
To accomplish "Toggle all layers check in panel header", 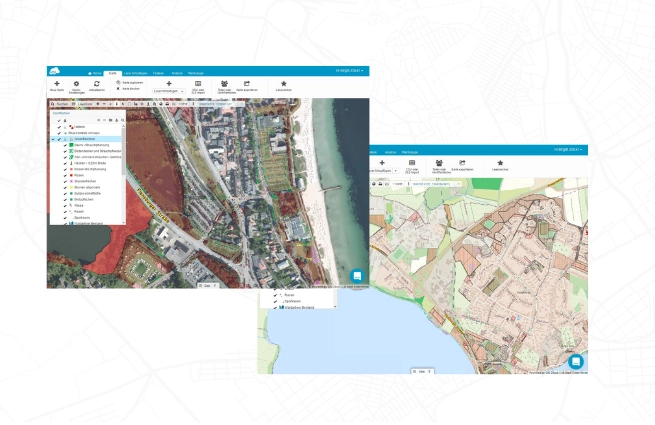I will click(x=59, y=120).
